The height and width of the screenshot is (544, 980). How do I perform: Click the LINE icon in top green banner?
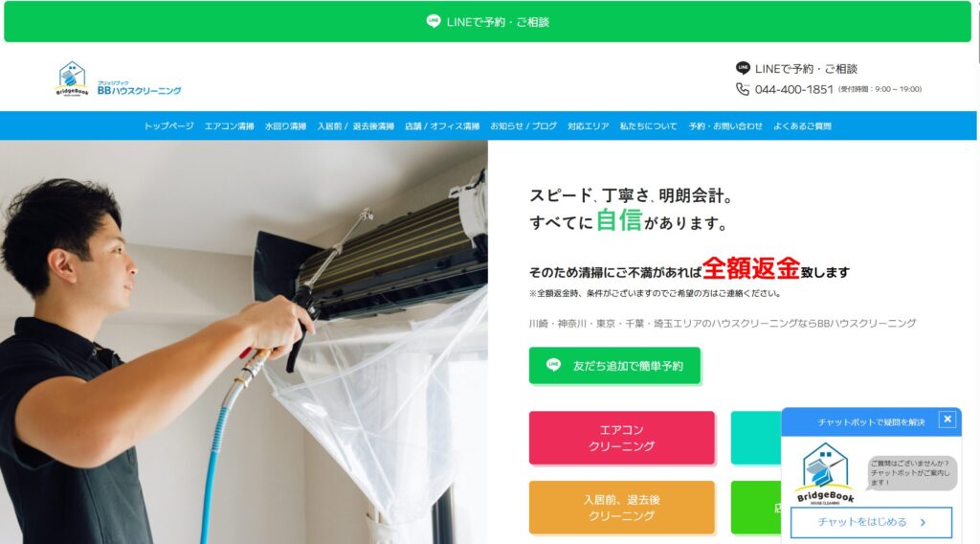click(x=434, y=22)
